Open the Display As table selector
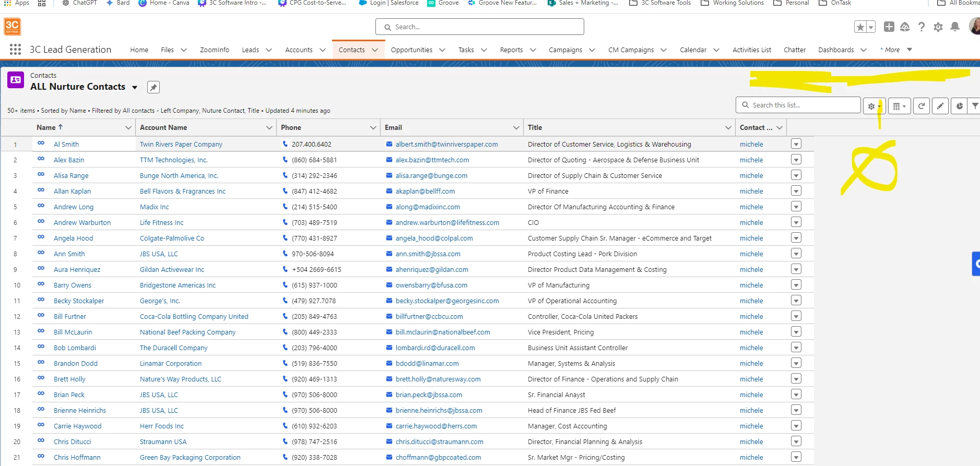Image resolution: width=980 pixels, height=466 pixels. [x=899, y=106]
